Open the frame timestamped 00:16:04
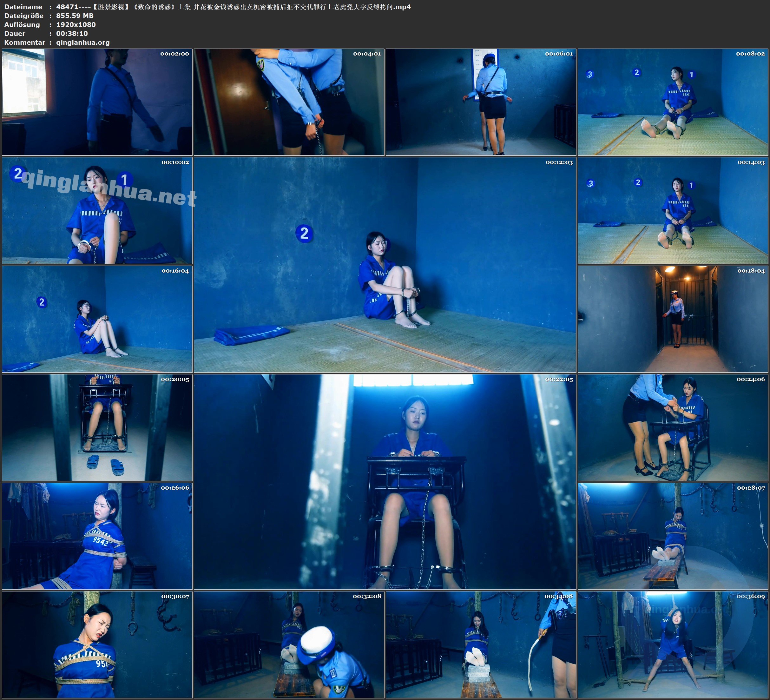Screen dimensions: 770x700 97,319
